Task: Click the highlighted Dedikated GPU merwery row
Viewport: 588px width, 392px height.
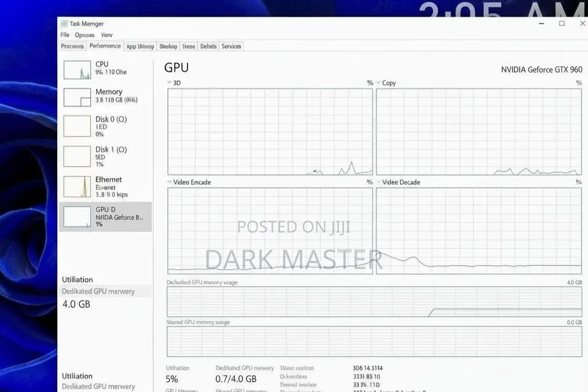Action: (x=106, y=291)
